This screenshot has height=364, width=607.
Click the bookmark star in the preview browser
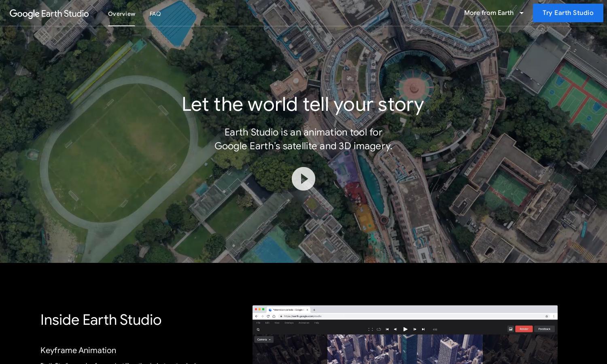pyautogui.click(x=547, y=316)
